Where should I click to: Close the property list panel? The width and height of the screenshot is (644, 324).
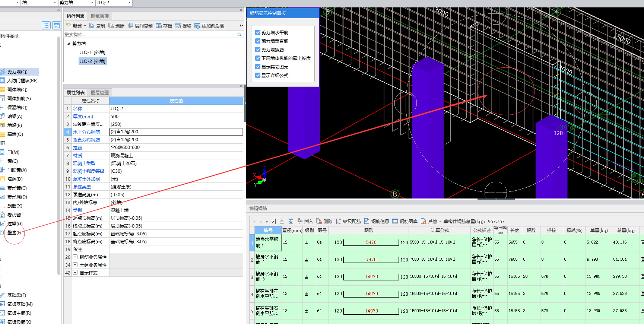click(241, 86)
